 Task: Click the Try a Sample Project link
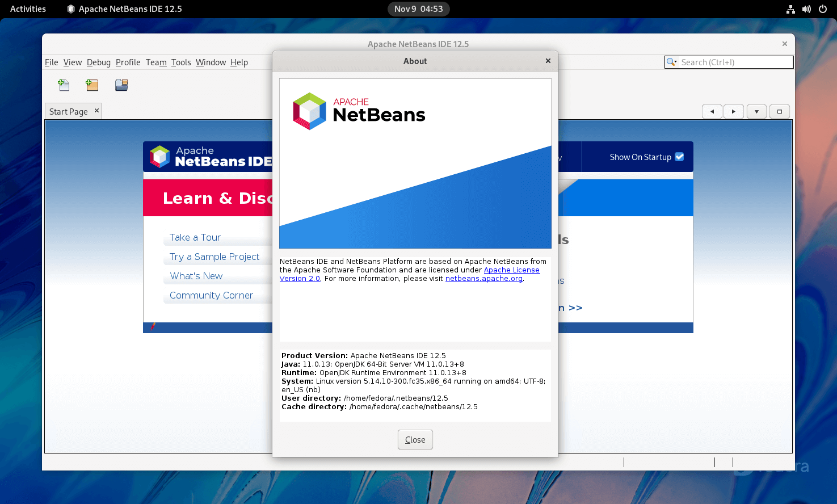[x=214, y=257]
